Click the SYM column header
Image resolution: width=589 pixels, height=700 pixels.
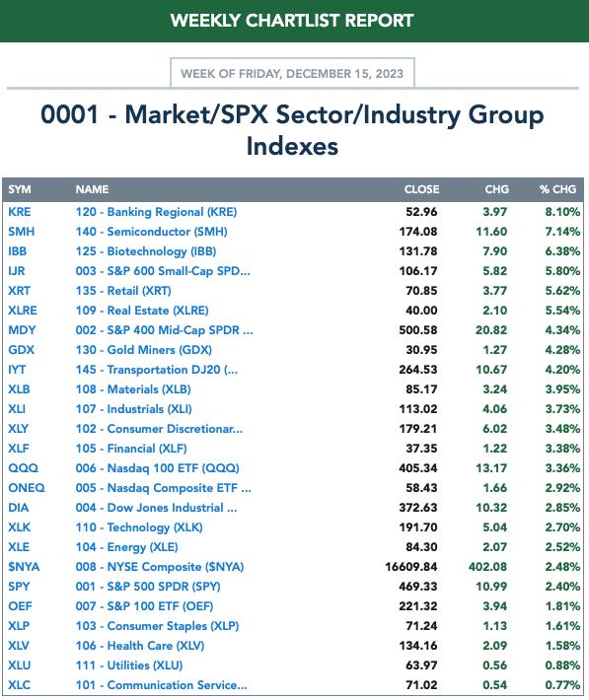[20, 189]
